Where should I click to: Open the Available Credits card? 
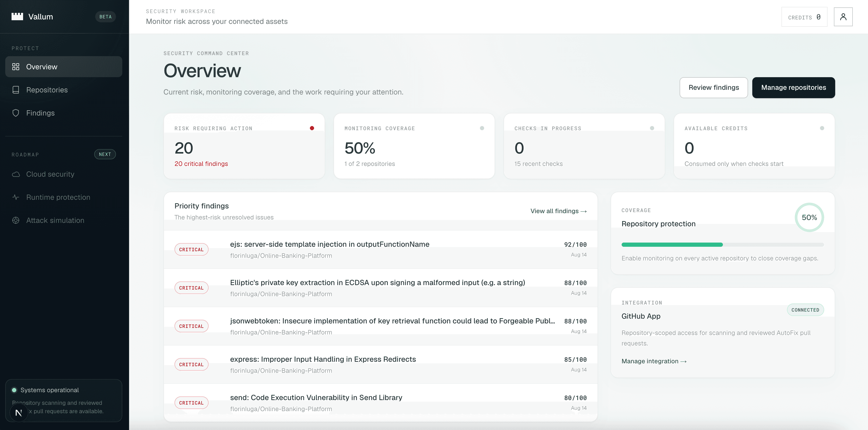[x=754, y=146]
